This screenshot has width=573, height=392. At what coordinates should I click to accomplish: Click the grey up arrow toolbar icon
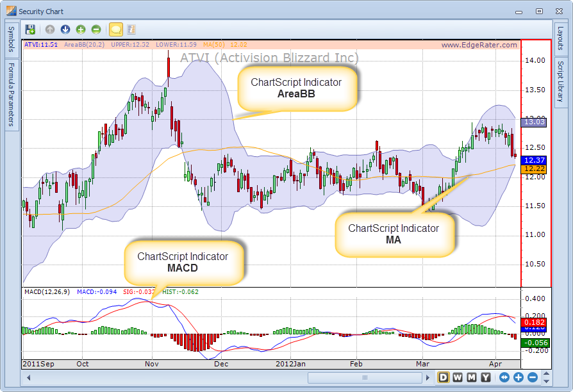pyautogui.click(x=50, y=29)
